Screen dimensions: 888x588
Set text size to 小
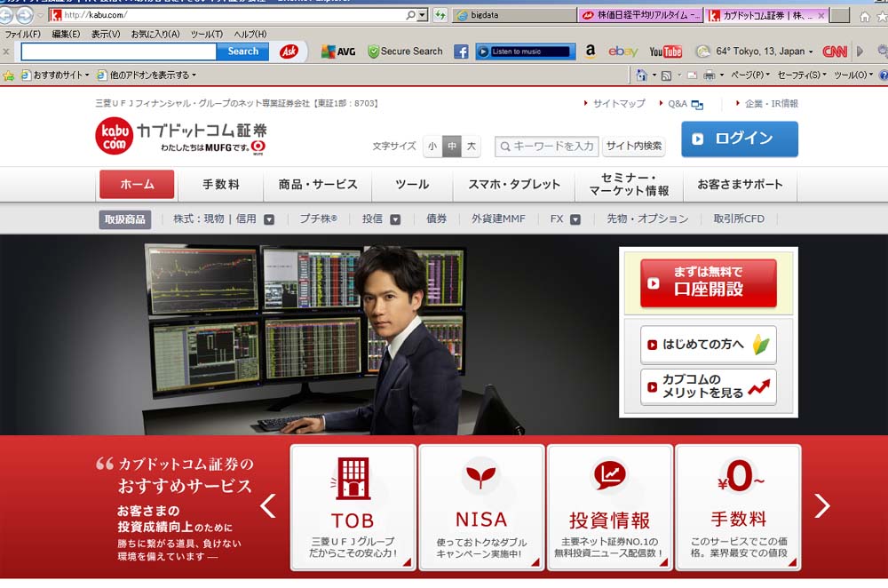click(x=432, y=147)
